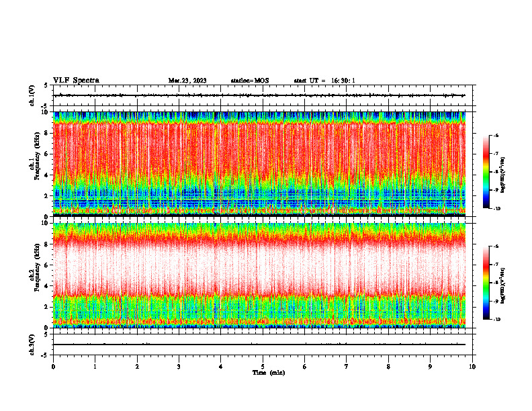Click the "VLF Spectra" plot title
Image resolution: width=532 pixels, height=411 pixels.
76,81
